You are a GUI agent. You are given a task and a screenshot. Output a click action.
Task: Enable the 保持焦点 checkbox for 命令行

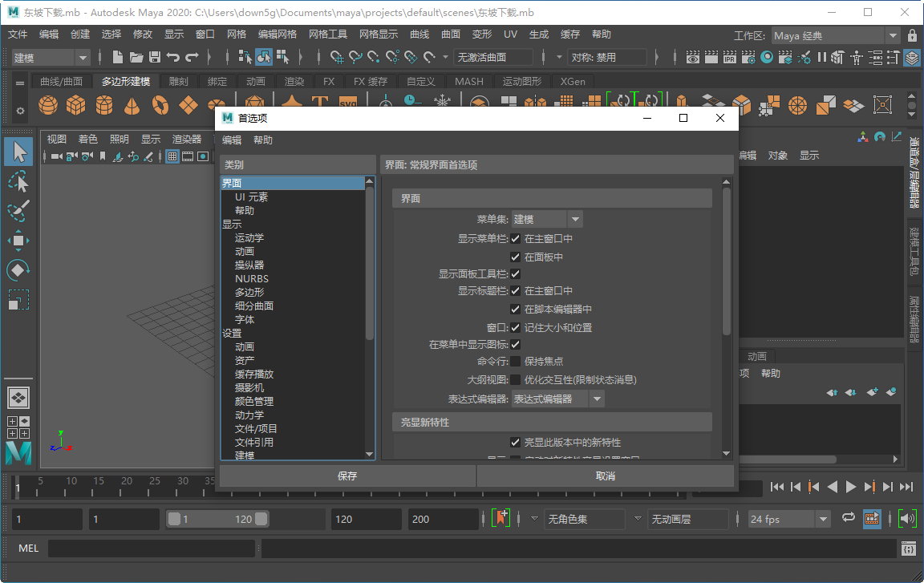pos(515,361)
